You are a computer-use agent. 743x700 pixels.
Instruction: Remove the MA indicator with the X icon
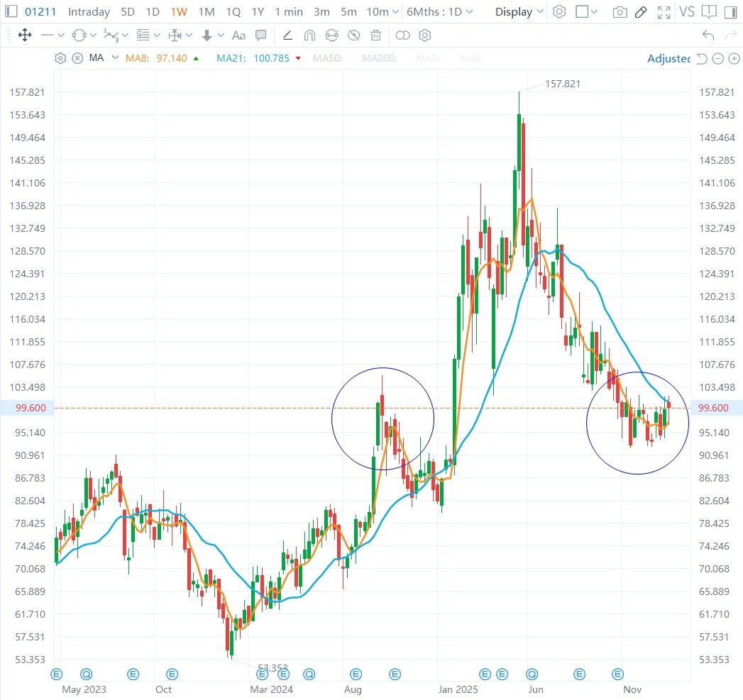(77, 58)
